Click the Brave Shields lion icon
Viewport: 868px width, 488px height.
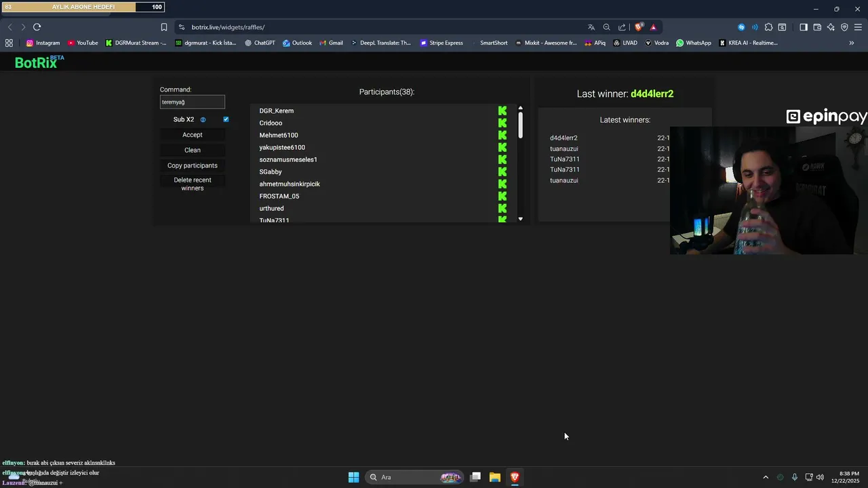[638, 27]
